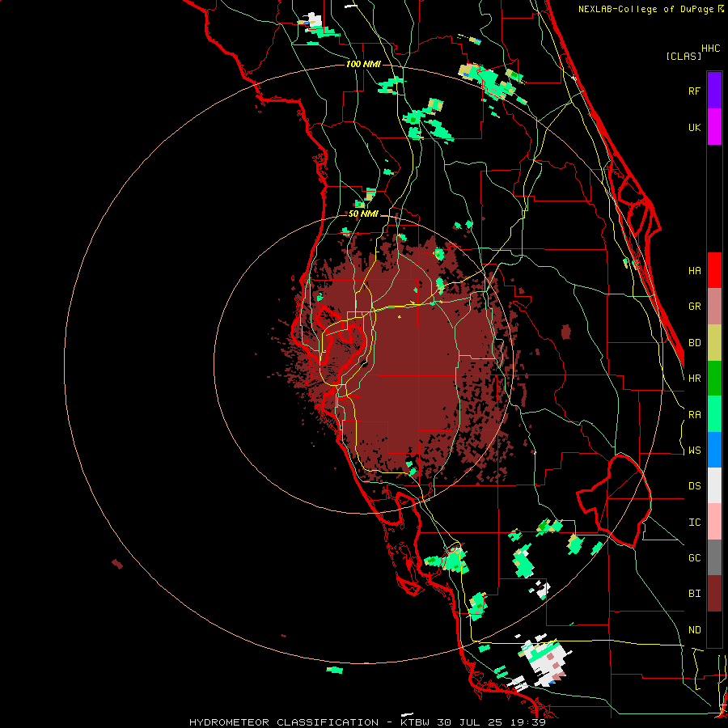Click the DS legend label
The image size is (728, 728).
point(694,486)
